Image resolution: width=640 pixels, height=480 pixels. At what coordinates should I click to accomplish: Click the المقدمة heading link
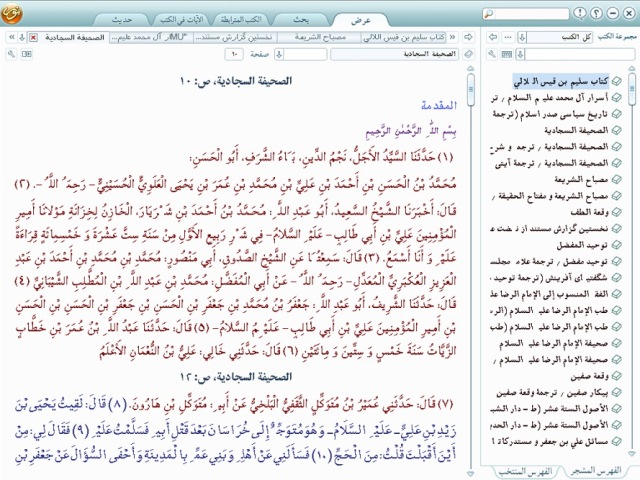439,106
